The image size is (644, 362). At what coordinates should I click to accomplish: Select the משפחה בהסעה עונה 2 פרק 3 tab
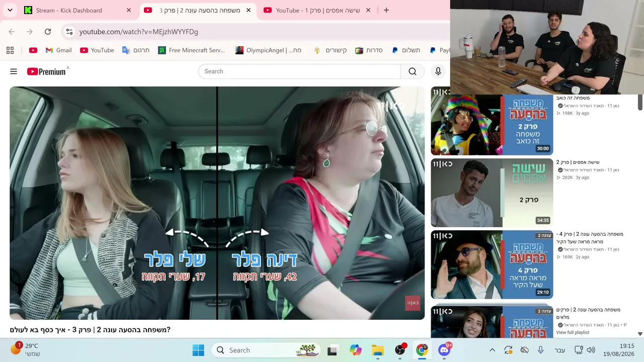coord(199,10)
